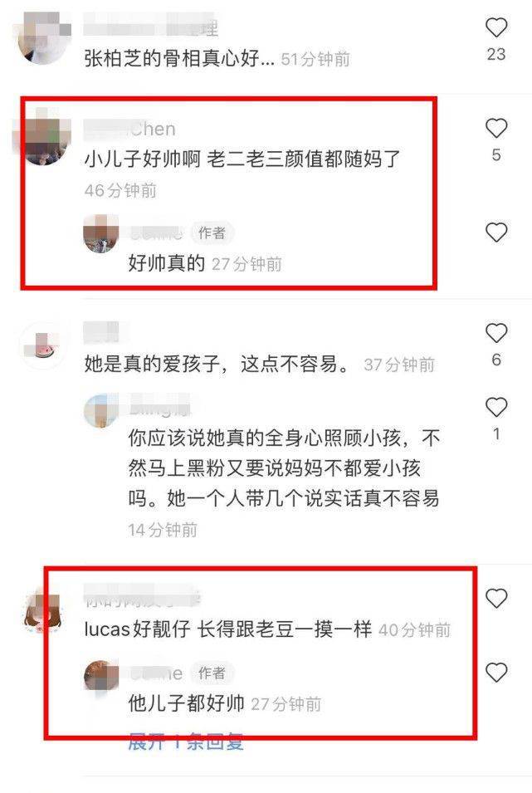Like the comment about 张柏芝的骨相

[496, 27]
